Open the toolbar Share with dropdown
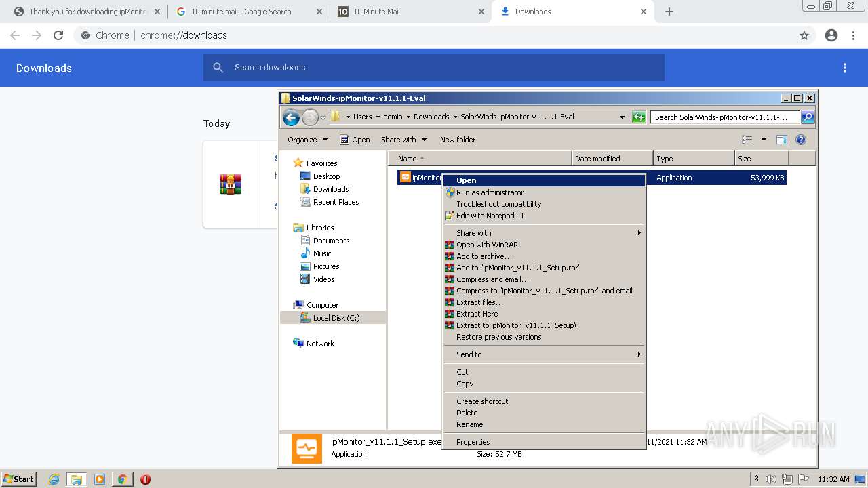The width and height of the screenshot is (868, 488). click(403, 140)
